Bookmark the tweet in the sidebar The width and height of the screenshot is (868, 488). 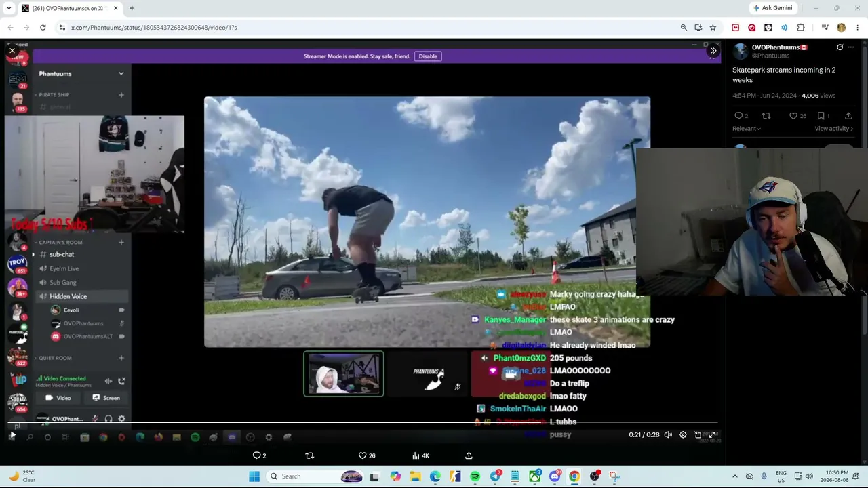click(x=823, y=116)
